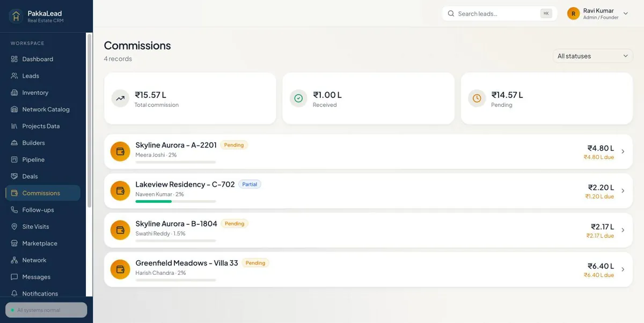Click the All systems normal status button

[x=46, y=310]
